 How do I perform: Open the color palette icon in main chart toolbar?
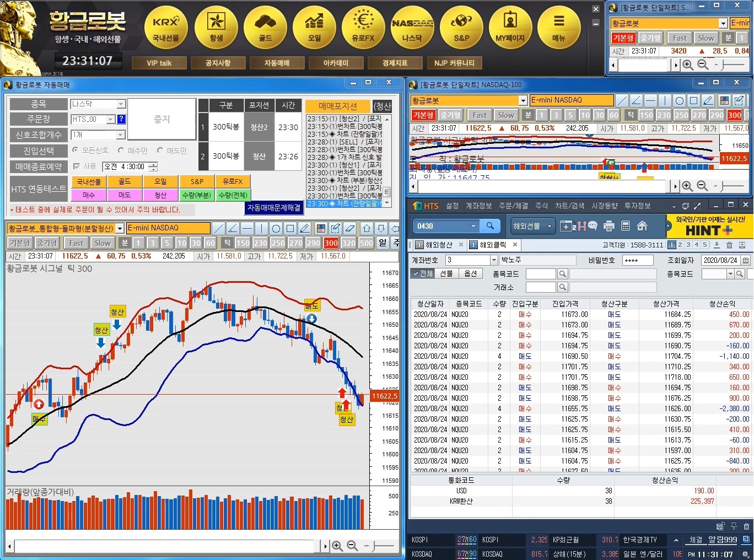(320, 228)
